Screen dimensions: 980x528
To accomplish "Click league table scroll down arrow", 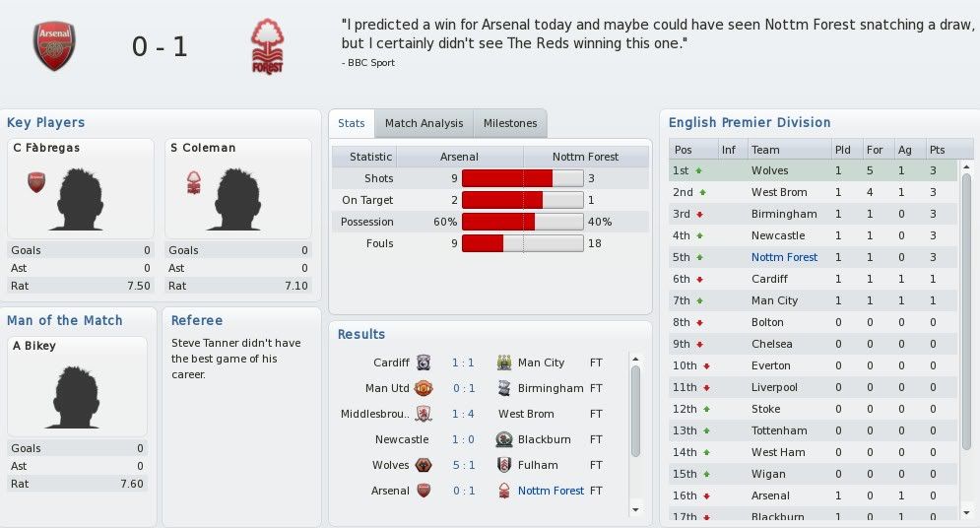I will (x=967, y=512).
